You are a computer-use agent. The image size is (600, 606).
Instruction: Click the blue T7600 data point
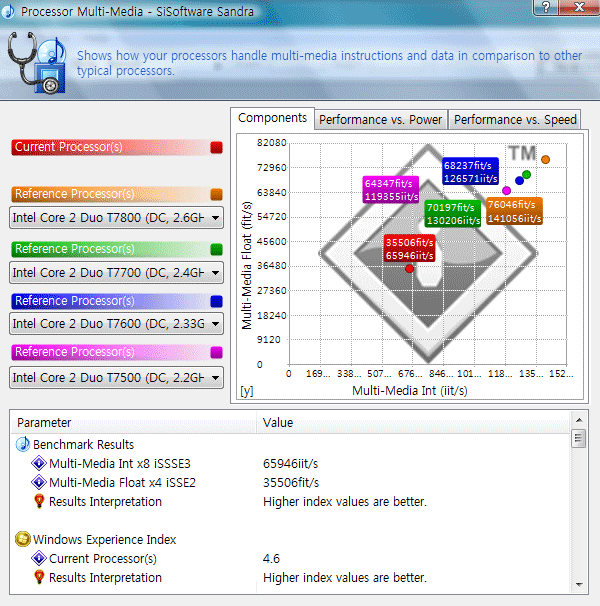(519, 180)
